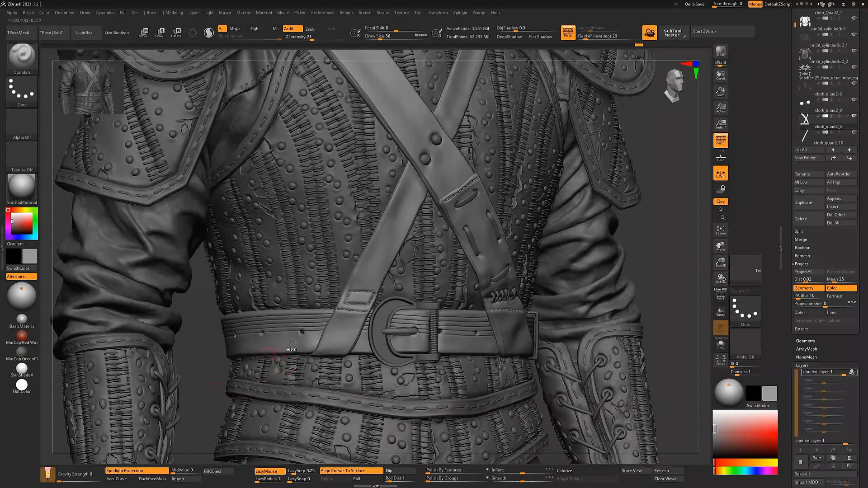The image size is (868, 488).
Task: Click the Z Intensity slider
Action: click(298, 37)
